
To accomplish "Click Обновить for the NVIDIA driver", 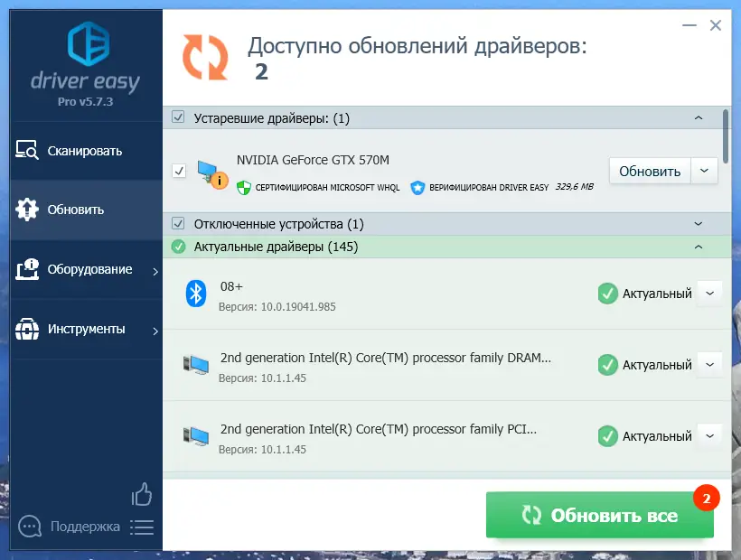I will point(649,170).
